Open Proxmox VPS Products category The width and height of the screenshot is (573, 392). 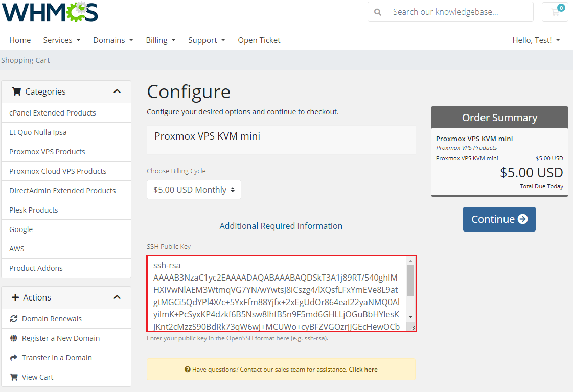click(66, 152)
